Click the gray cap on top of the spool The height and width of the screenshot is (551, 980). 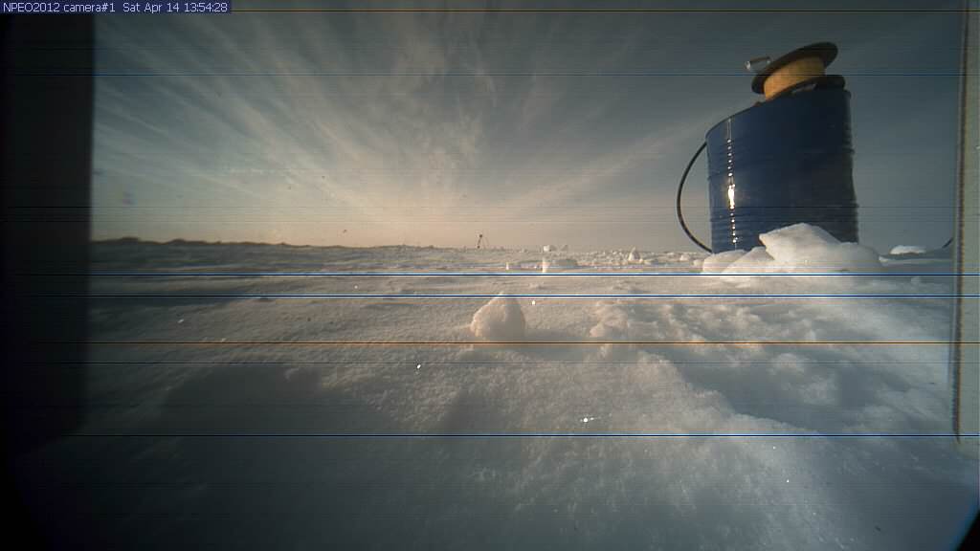point(757,64)
